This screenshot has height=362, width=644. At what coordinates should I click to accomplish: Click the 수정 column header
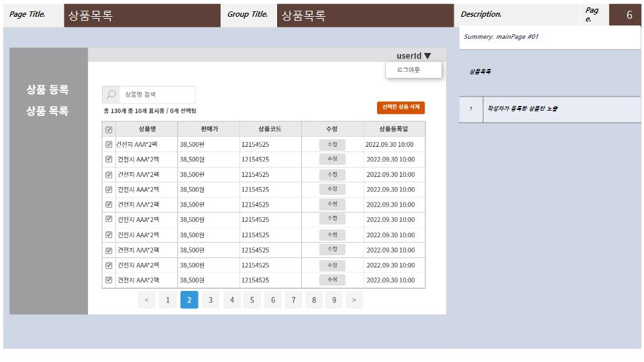[x=332, y=129]
